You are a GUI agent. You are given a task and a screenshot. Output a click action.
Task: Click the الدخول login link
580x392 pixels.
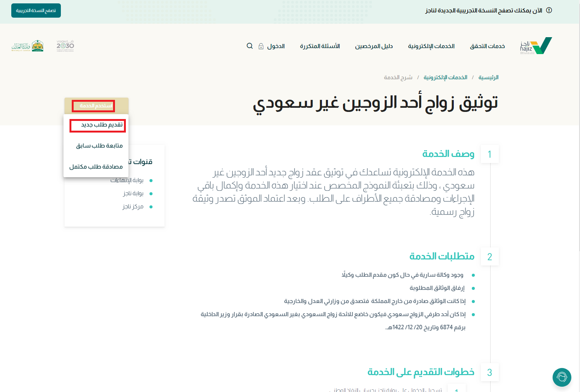tap(276, 46)
